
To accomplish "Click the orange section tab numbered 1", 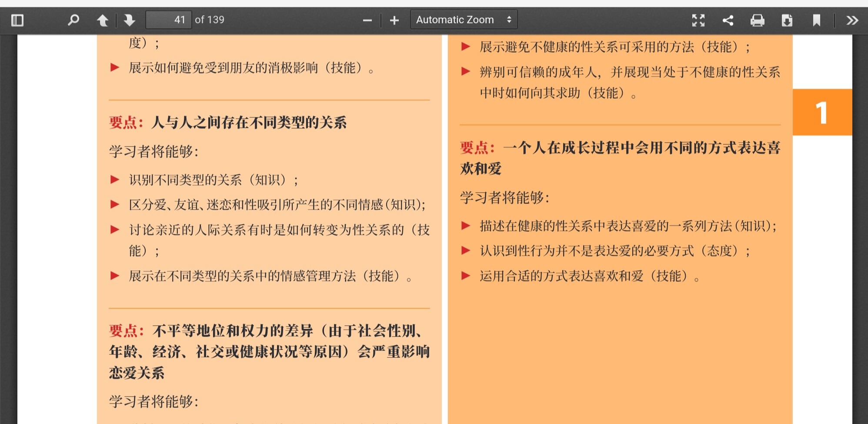I will (x=822, y=112).
